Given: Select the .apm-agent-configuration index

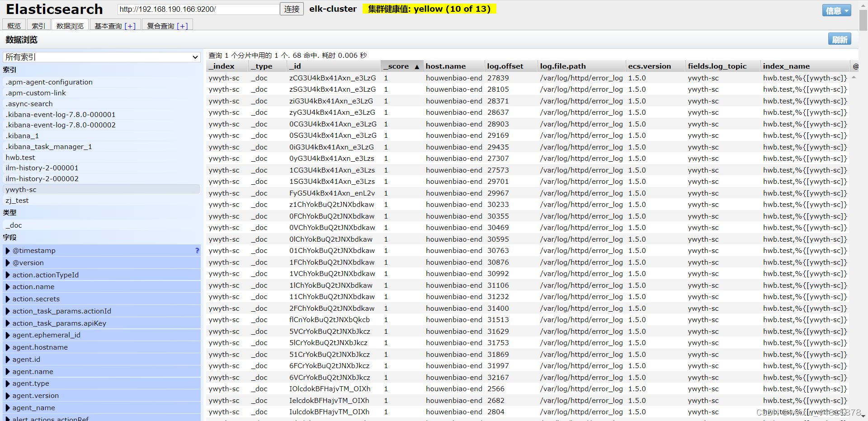Looking at the screenshot, I should pos(102,82).
